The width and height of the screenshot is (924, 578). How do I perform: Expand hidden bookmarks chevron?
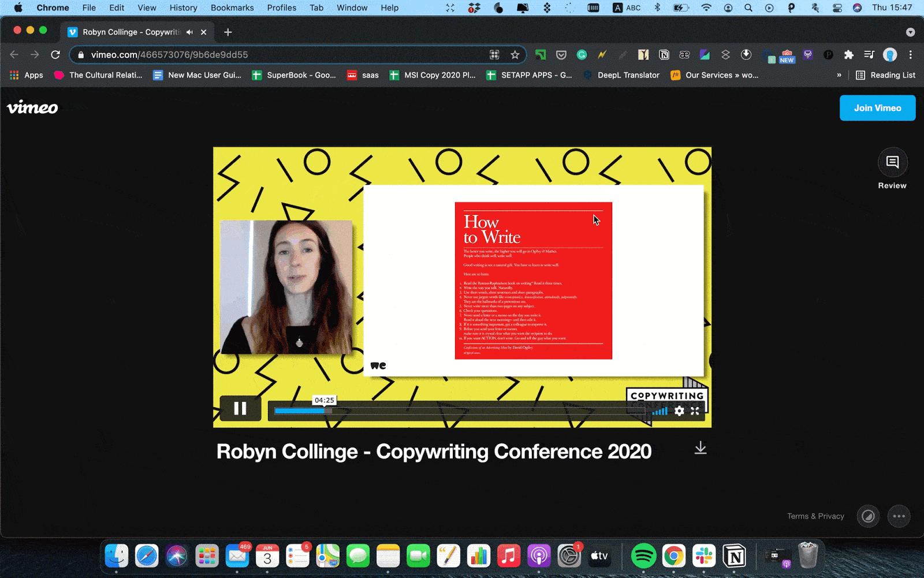pos(839,75)
